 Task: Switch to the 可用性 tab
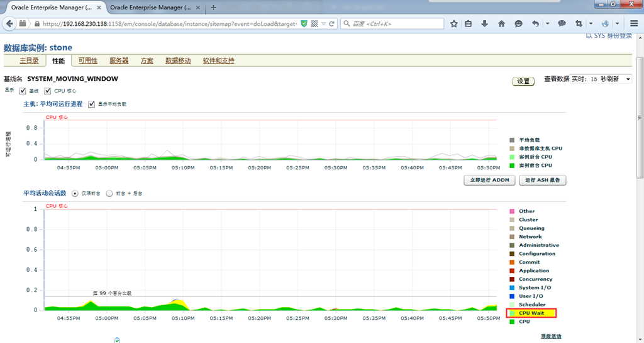(87, 60)
